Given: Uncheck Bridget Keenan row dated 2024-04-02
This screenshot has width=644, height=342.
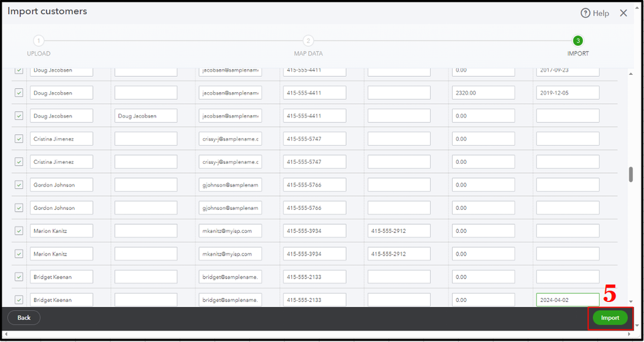Looking at the screenshot, I should pyautogui.click(x=19, y=300).
